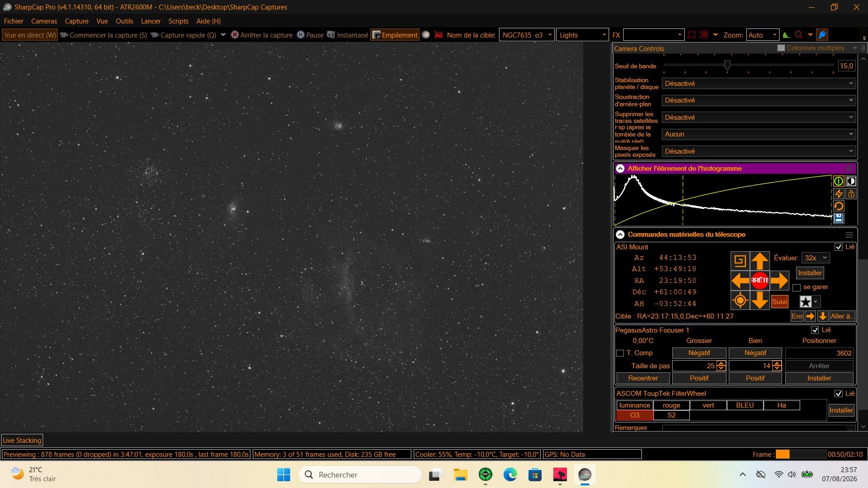Open the Fichier menu

[x=14, y=21]
